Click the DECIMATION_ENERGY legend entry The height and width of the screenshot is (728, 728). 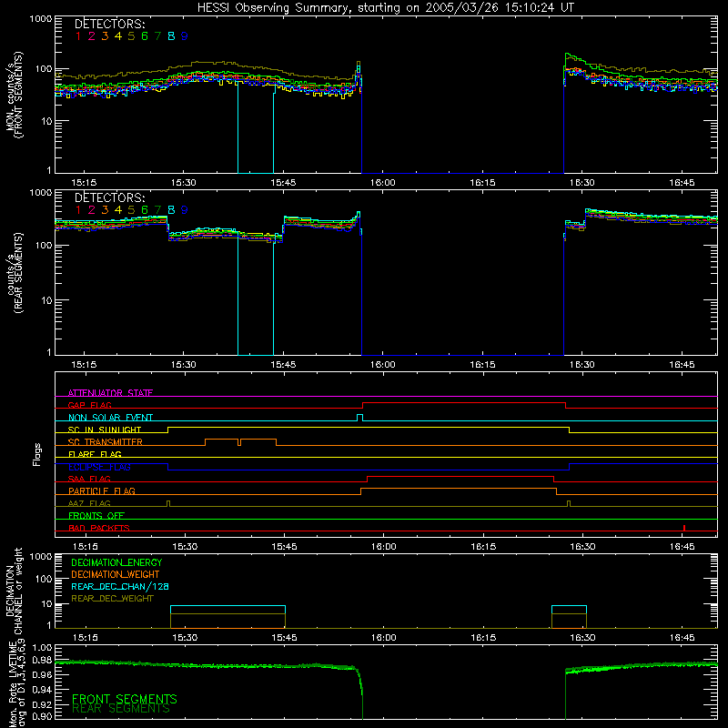[x=116, y=562]
